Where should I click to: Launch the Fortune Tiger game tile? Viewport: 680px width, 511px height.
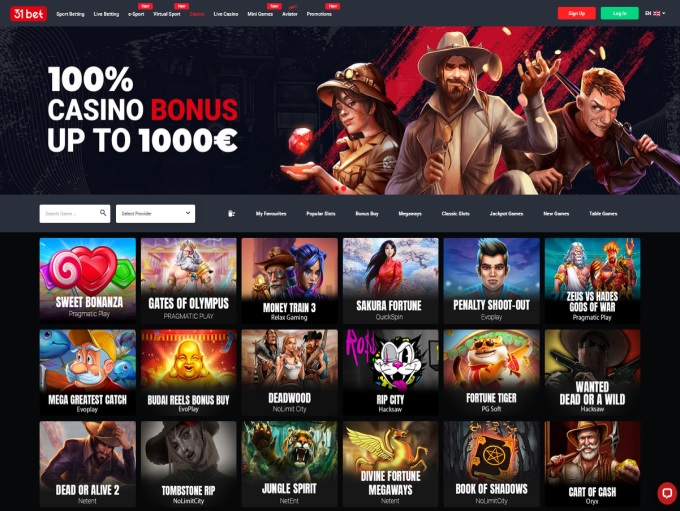491,372
